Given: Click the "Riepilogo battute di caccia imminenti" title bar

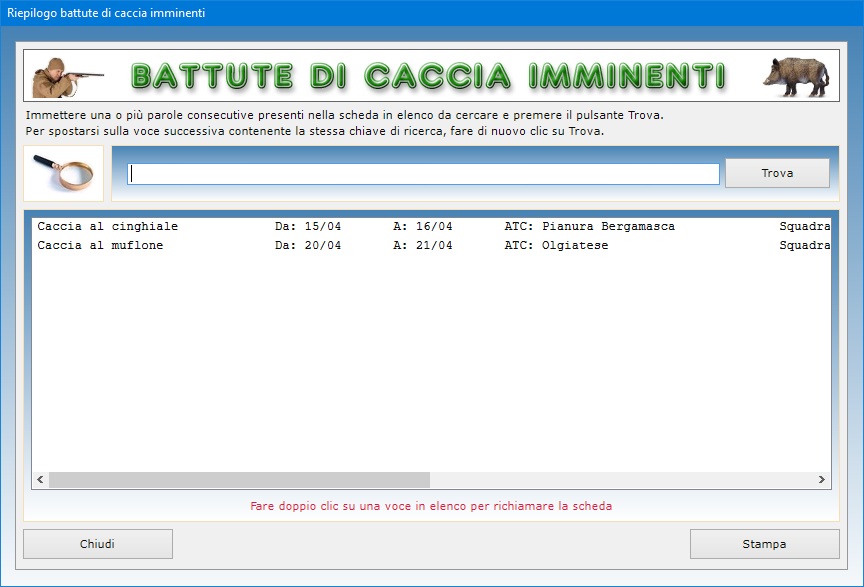Looking at the screenshot, I should tap(432, 13).
